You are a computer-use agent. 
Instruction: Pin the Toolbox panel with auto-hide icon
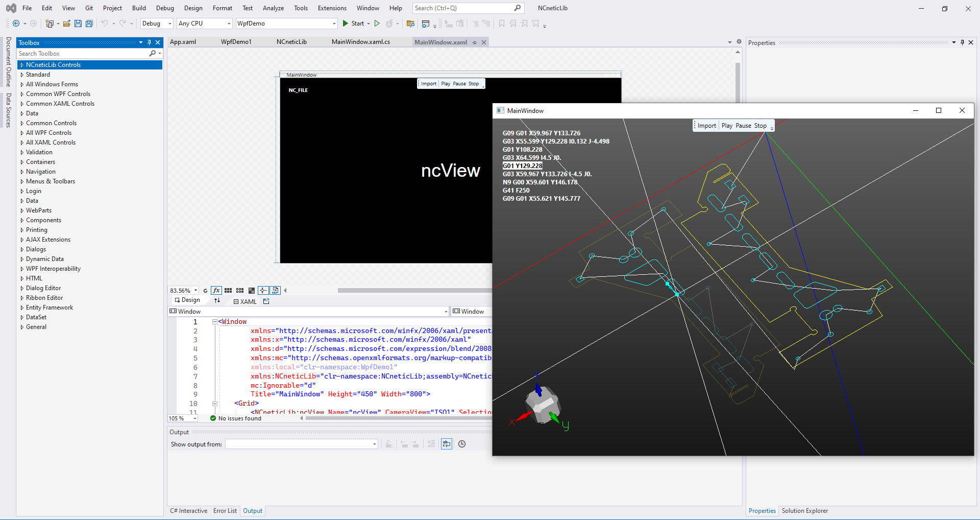149,42
